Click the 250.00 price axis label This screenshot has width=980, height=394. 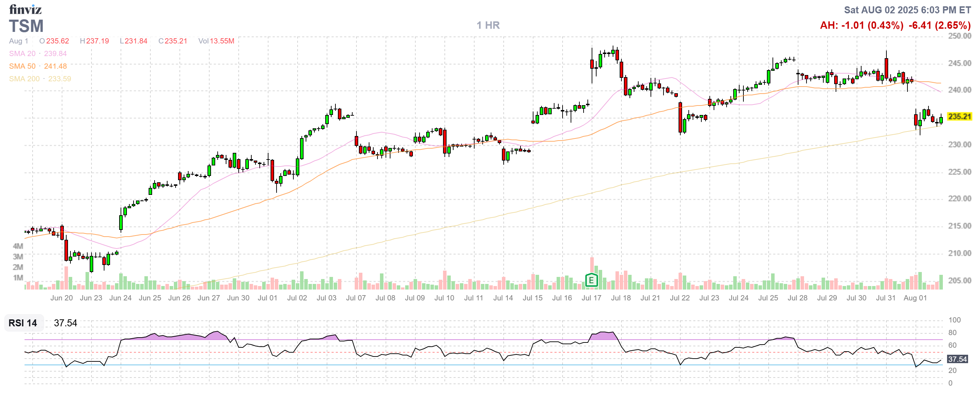(x=959, y=36)
